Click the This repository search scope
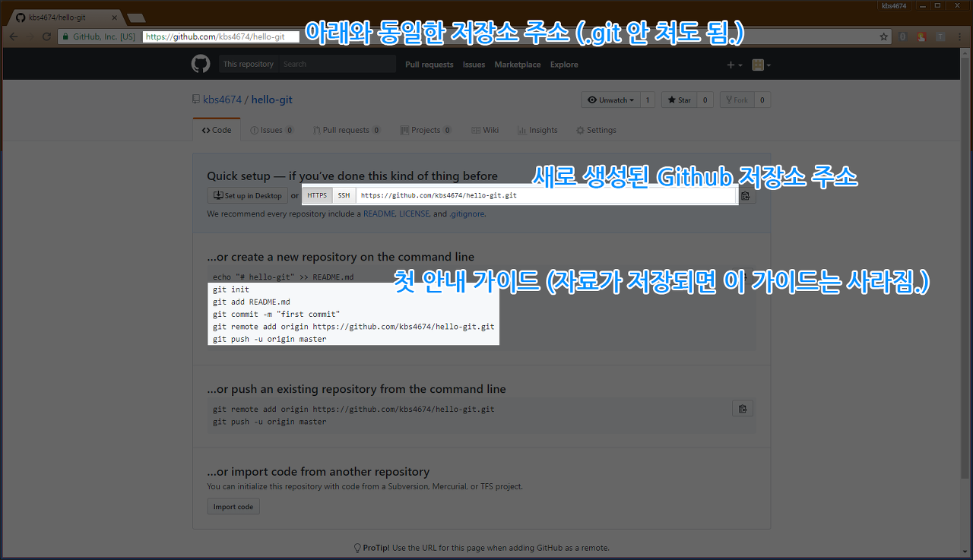973x560 pixels. (249, 64)
